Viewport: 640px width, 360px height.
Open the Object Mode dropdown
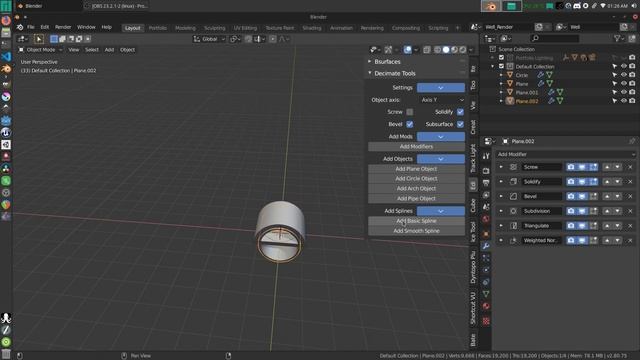pos(40,50)
